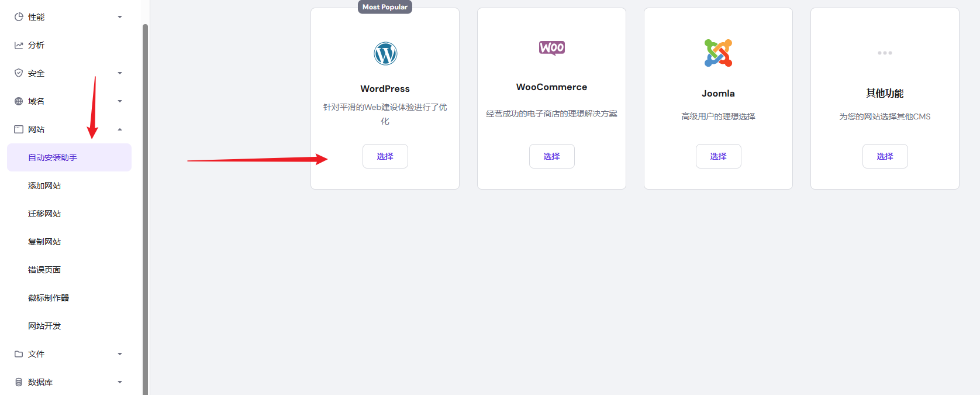Click the 网站 sidebar label
Screen dimensions: 980x395
tap(36, 129)
